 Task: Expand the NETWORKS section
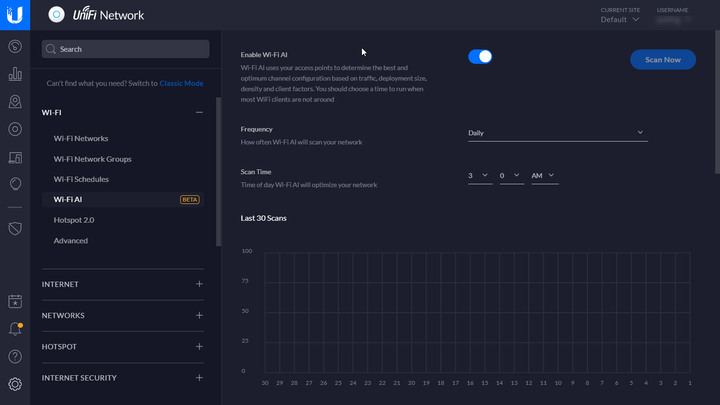[x=199, y=315]
